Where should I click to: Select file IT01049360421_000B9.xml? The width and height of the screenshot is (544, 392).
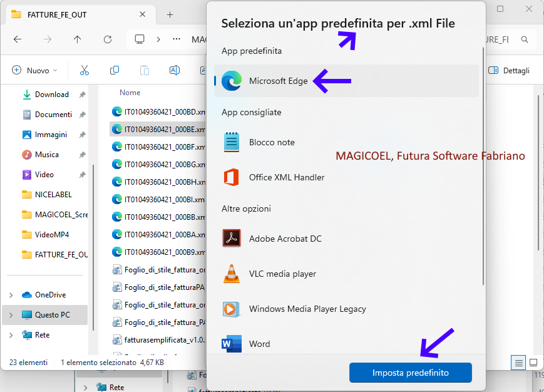(158, 252)
